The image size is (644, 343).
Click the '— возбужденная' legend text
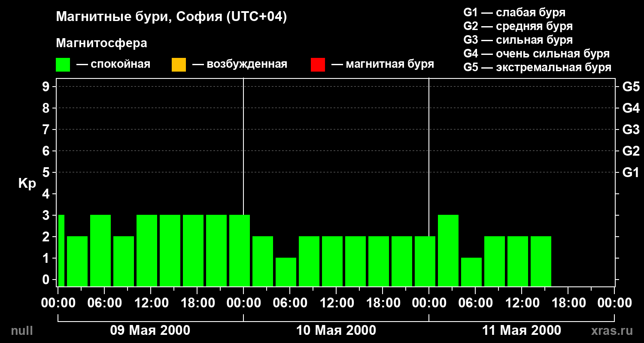[240, 64]
